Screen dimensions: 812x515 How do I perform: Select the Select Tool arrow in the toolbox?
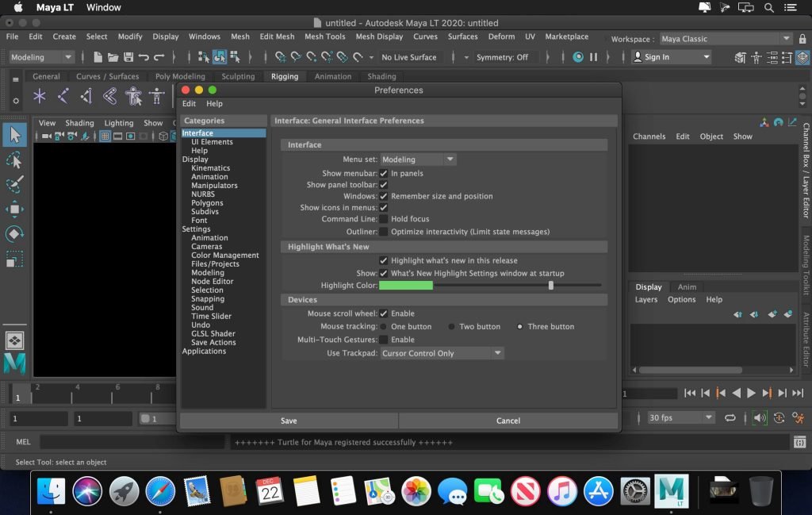point(13,134)
